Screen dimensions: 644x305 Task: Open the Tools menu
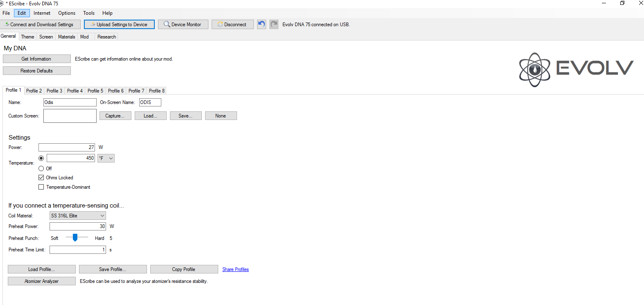[89, 13]
